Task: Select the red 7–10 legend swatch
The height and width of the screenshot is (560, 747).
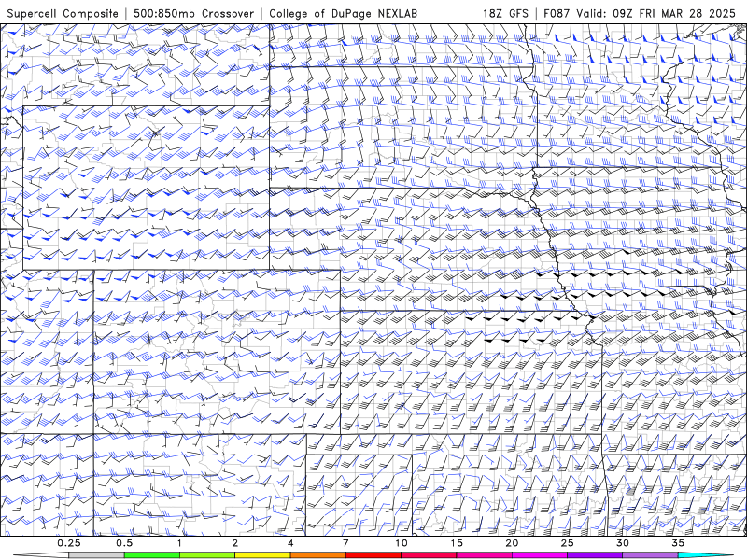Action: point(373,555)
